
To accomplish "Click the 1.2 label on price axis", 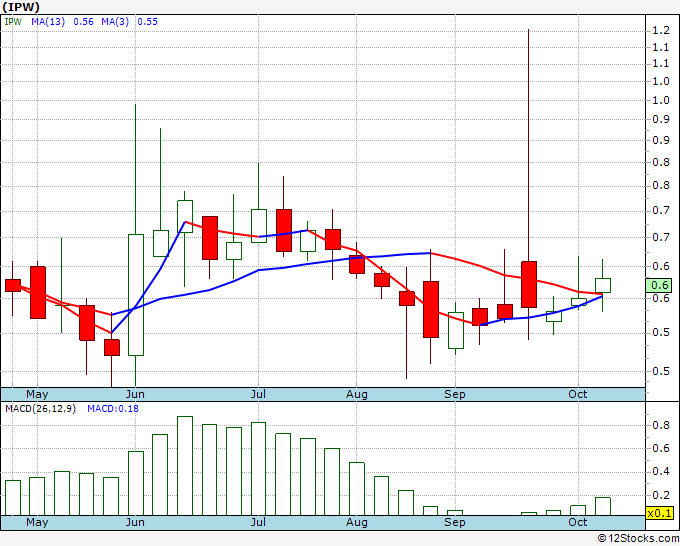I will [x=660, y=30].
